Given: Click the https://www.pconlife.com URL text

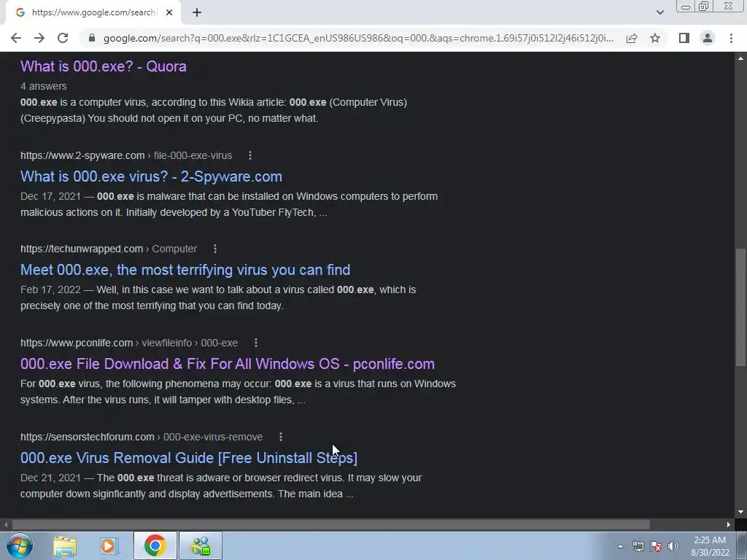Looking at the screenshot, I should click(x=77, y=343).
